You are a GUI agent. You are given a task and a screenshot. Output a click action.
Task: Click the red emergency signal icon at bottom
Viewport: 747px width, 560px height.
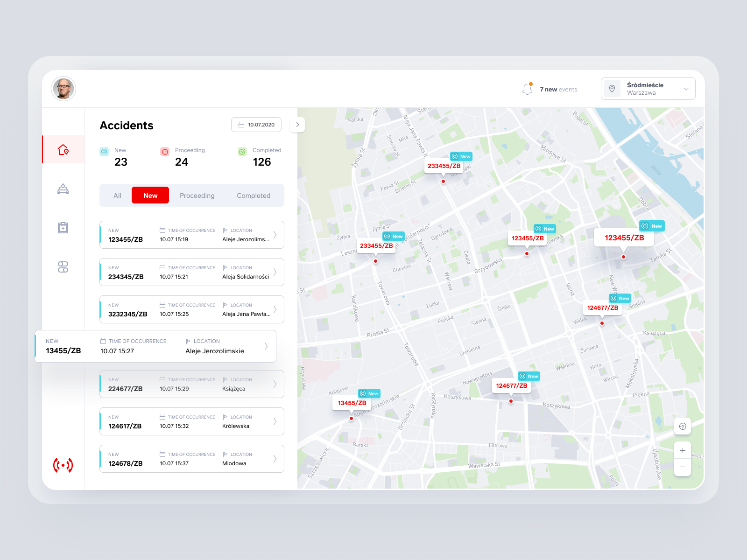[x=63, y=464]
